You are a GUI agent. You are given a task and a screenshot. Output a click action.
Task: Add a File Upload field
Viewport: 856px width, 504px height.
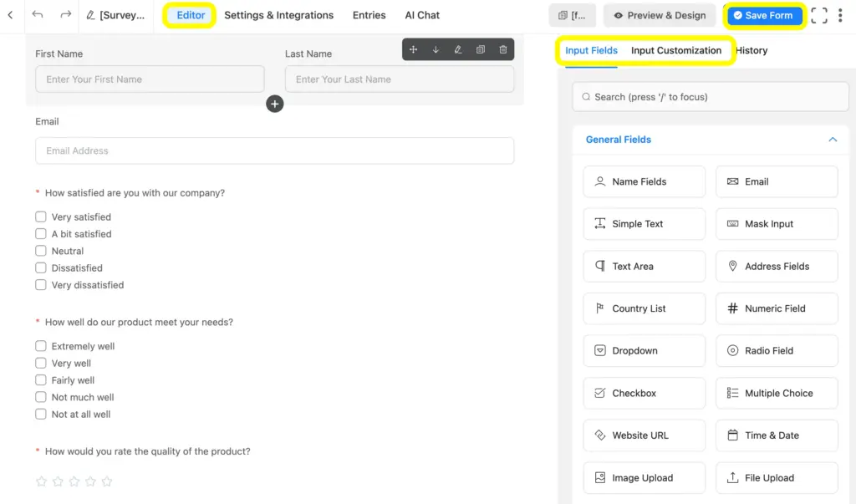777,478
